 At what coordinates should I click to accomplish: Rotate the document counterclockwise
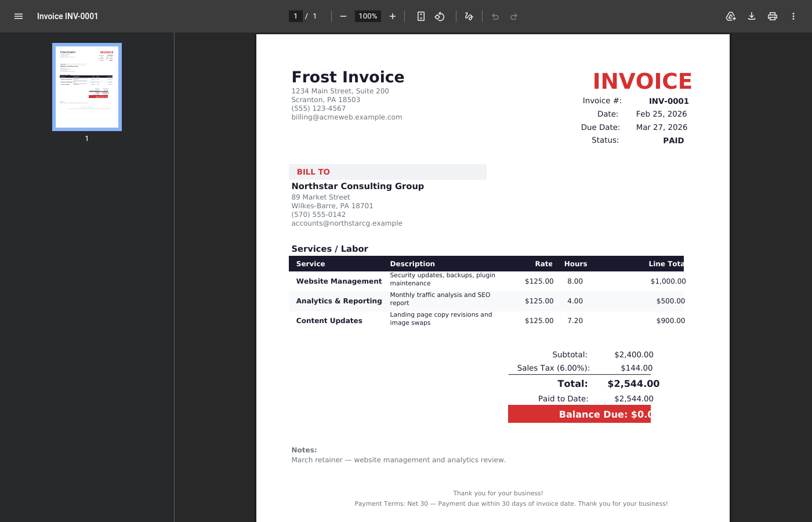click(x=440, y=16)
